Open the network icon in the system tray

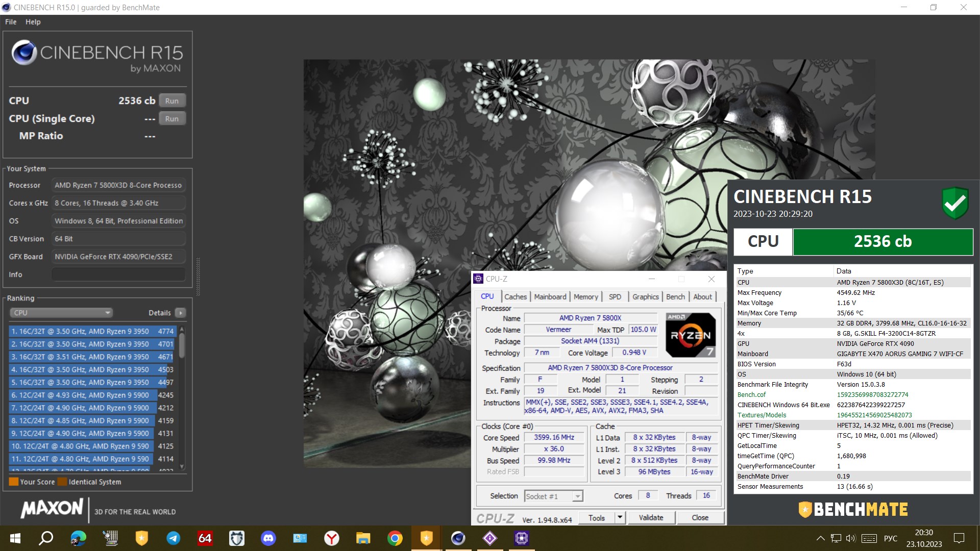(836, 538)
